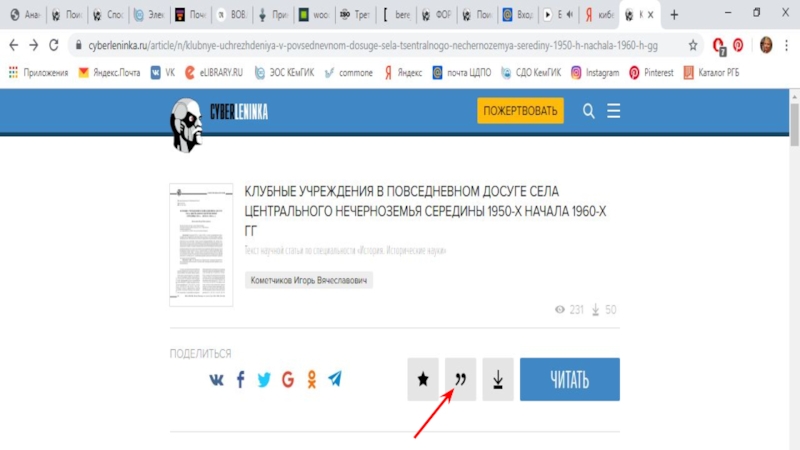
Task: Click the browser address bar URL
Action: click(370, 45)
